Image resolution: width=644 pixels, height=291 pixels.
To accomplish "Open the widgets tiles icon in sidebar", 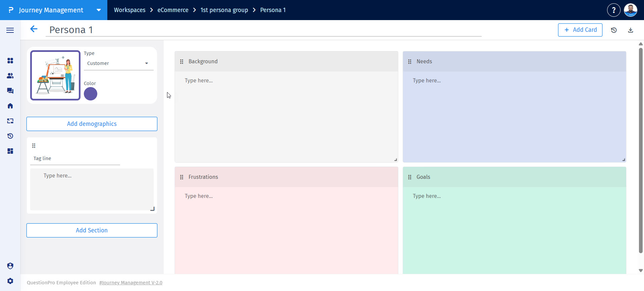I will [10, 151].
